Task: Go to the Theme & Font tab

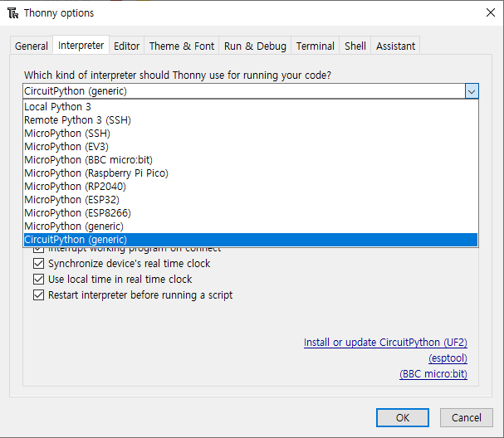Action: (182, 46)
